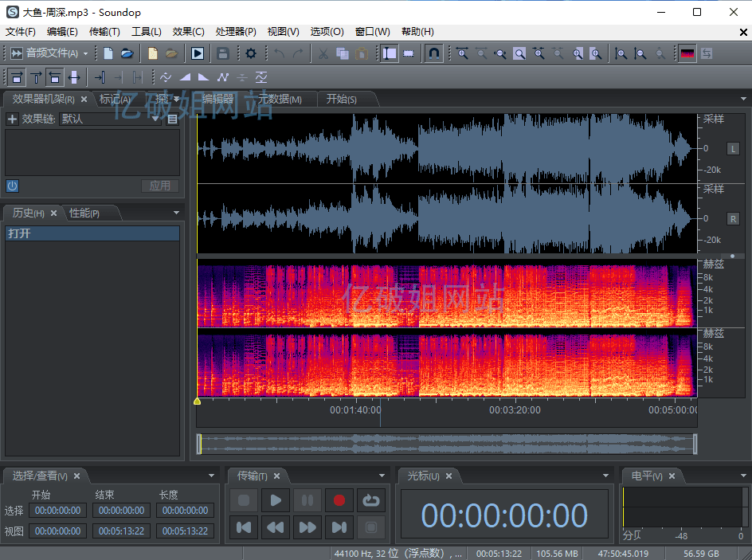The width and height of the screenshot is (752, 560).
Task: Click the plus icon to add an effect
Action: coord(11,119)
